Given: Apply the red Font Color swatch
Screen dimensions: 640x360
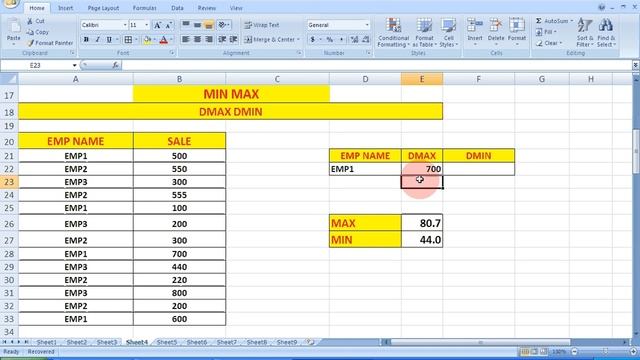Looking at the screenshot, I should [164, 40].
